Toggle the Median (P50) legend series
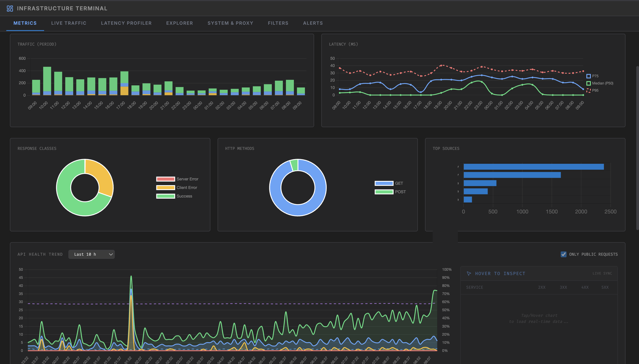This screenshot has width=639, height=364. click(x=600, y=83)
